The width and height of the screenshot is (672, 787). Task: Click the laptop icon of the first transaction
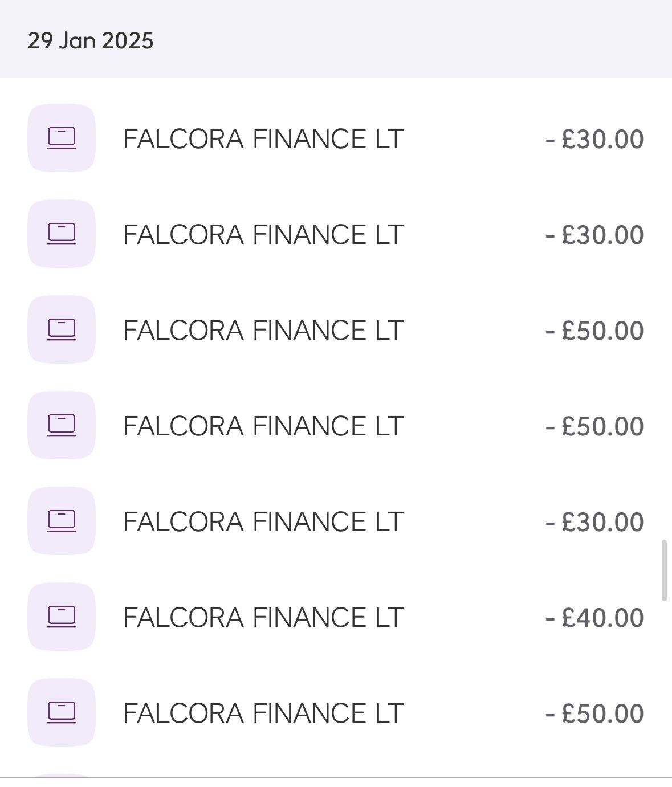tap(62, 138)
